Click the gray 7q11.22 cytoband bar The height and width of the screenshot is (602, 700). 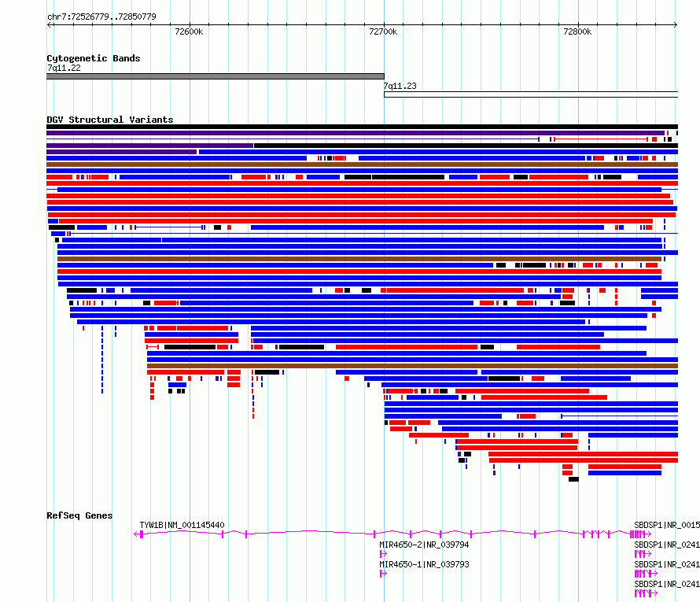pos(216,76)
